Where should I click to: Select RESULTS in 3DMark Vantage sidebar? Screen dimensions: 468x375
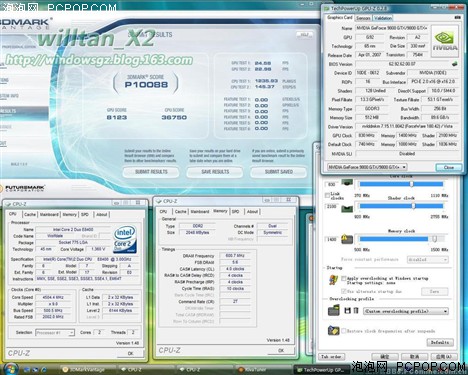pos(23,111)
